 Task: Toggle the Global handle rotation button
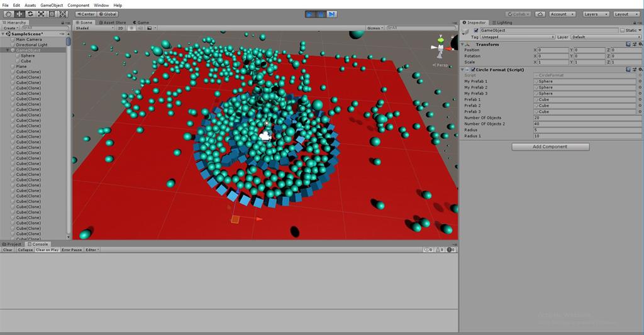click(108, 14)
